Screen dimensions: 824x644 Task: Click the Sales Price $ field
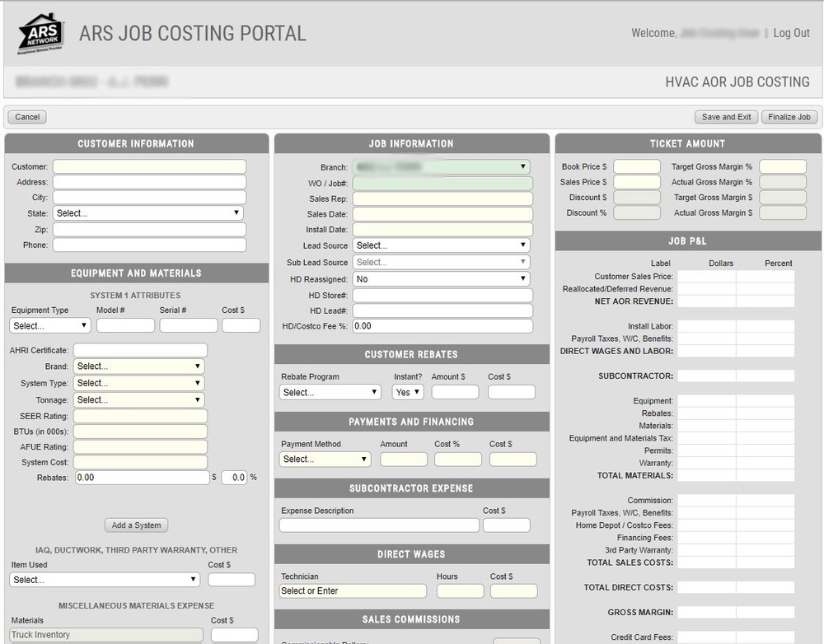[637, 182]
